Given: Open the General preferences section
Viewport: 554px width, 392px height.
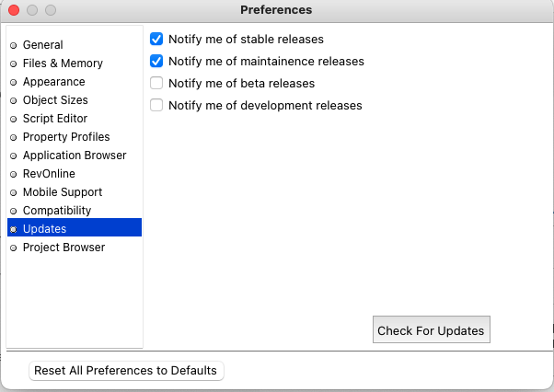Looking at the screenshot, I should tap(42, 45).
